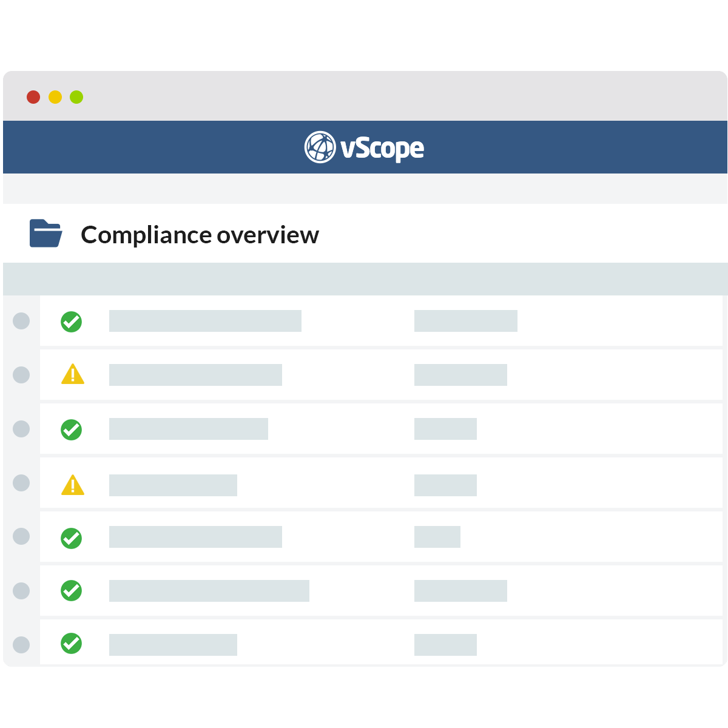Image resolution: width=728 pixels, height=728 pixels.
Task: Close the window with the red dot
Action: pyautogui.click(x=33, y=97)
